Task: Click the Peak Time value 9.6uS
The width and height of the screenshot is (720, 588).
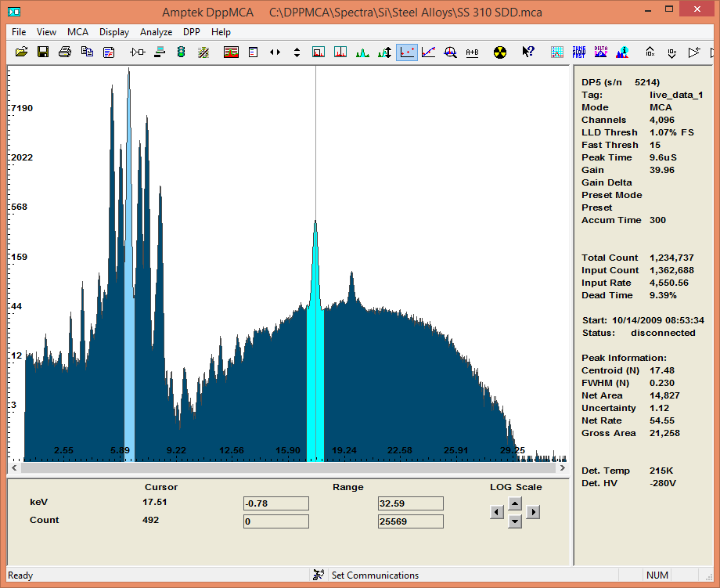Action: (x=663, y=157)
